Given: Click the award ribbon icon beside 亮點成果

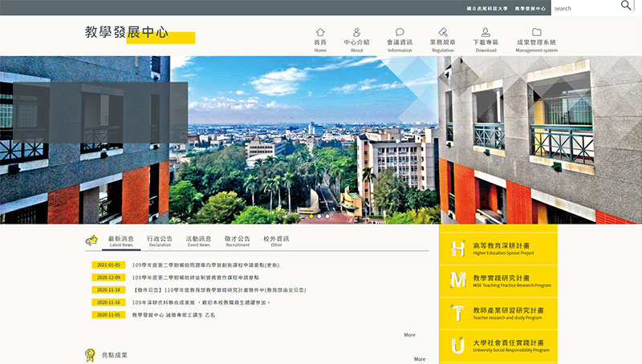Looking at the screenshot, I should click(x=90, y=354).
